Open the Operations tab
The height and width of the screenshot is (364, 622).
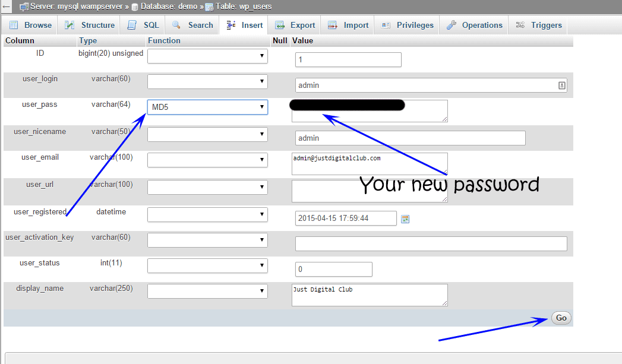click(474, 25)
